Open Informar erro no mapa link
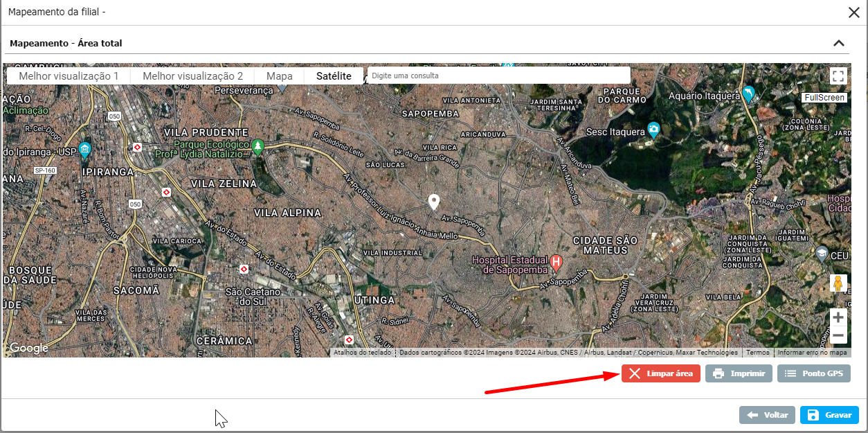Image resolution: width=868 pixels, height=433 pixels. point(812,353)
